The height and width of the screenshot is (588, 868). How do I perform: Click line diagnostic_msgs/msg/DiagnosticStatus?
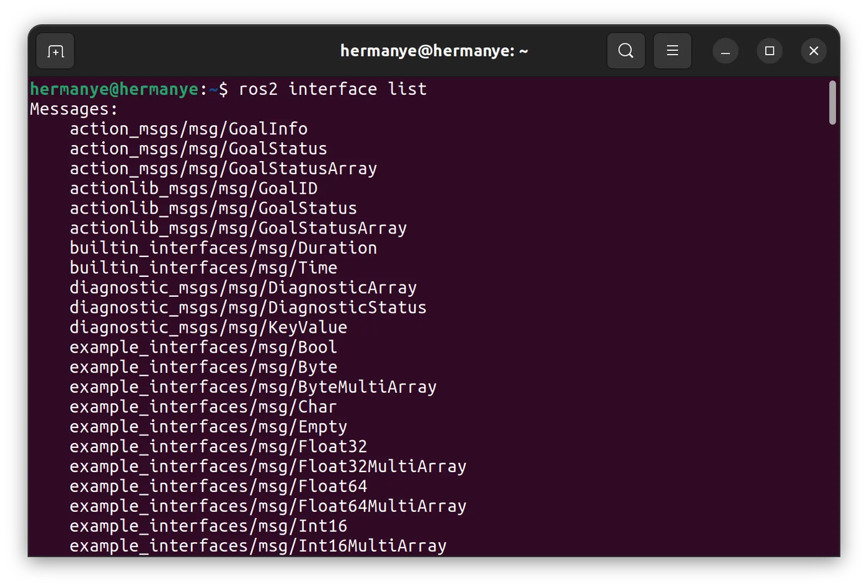[248, 307]
